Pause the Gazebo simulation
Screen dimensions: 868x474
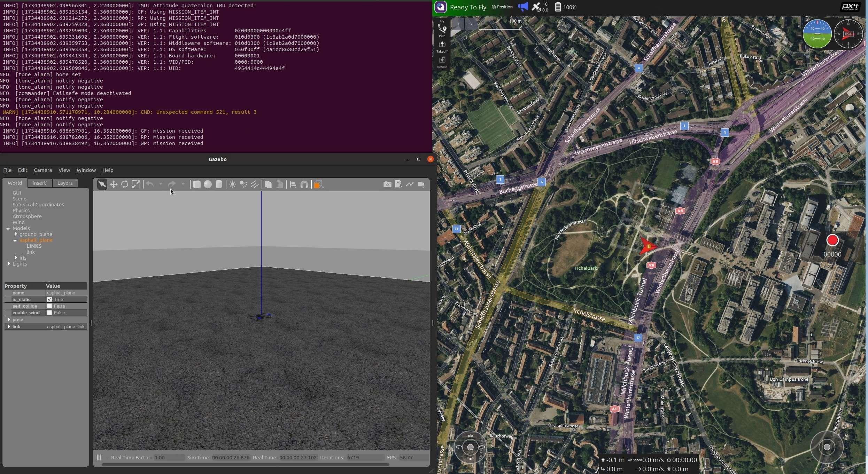[x=99, y=458]
